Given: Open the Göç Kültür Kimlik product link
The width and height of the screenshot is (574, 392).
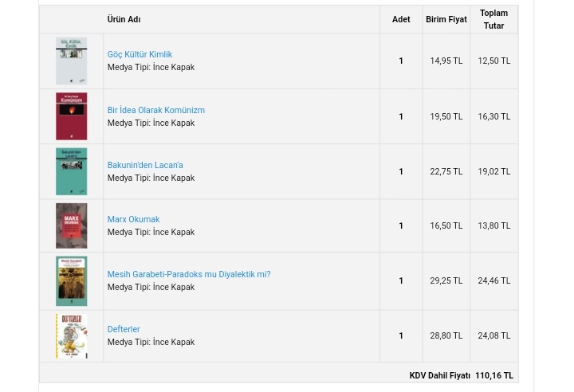Looking at the screenshot, I should (140, 54).
